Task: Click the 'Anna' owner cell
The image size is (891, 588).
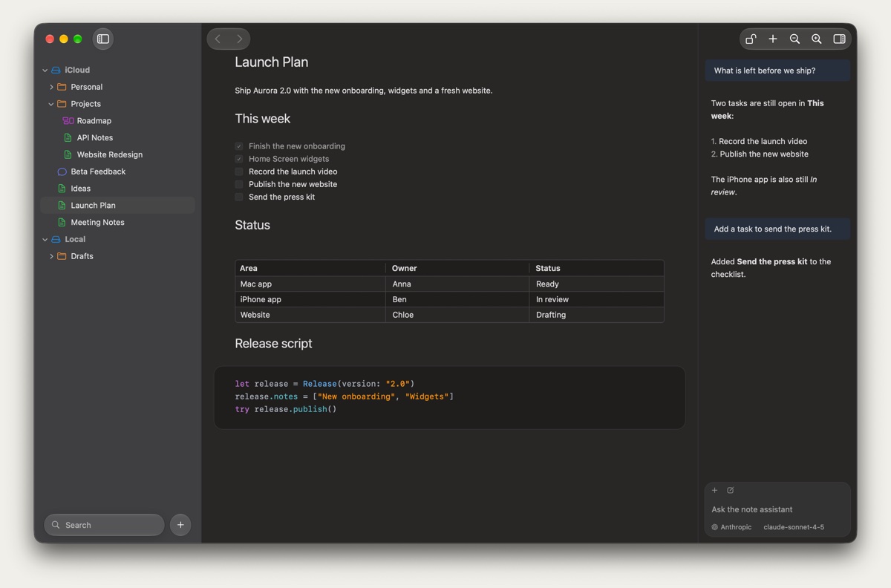Action: 458,284
